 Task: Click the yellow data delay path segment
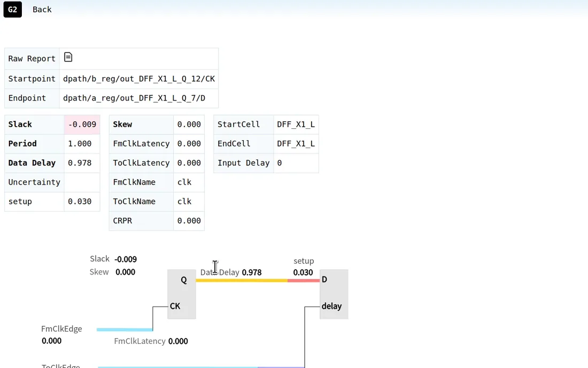point(242,281)
